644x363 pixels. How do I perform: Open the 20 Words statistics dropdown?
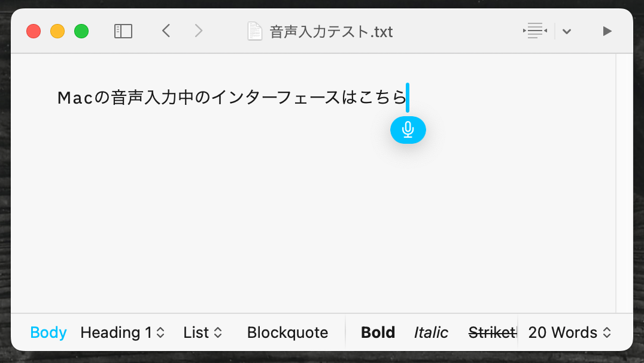coord(570,332)
